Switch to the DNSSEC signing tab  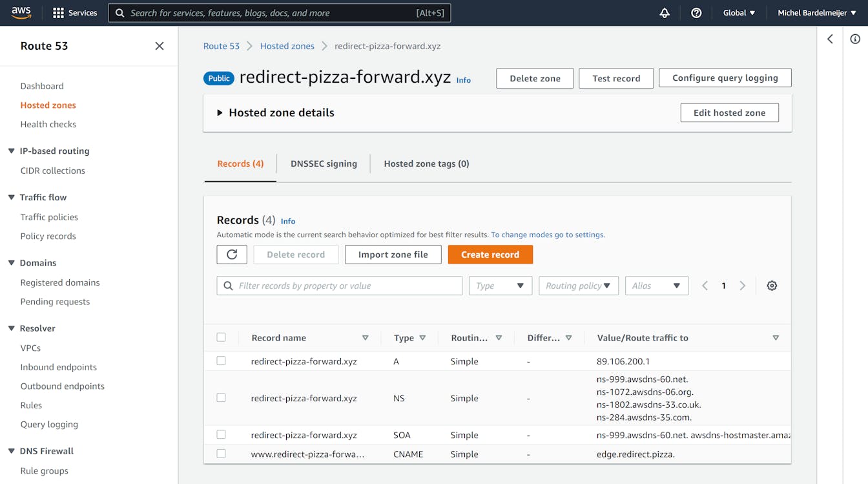click(x=324, y=163)
